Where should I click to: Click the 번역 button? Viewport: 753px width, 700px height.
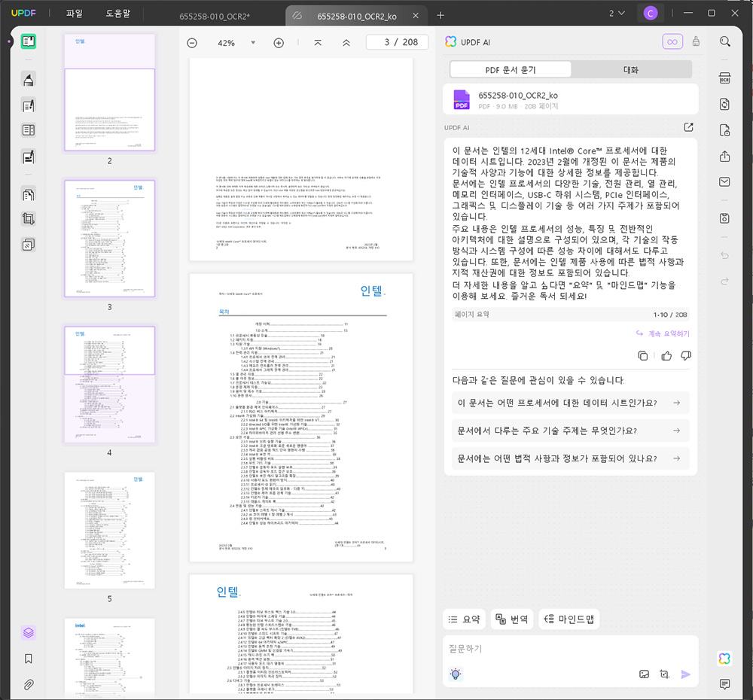511,619
